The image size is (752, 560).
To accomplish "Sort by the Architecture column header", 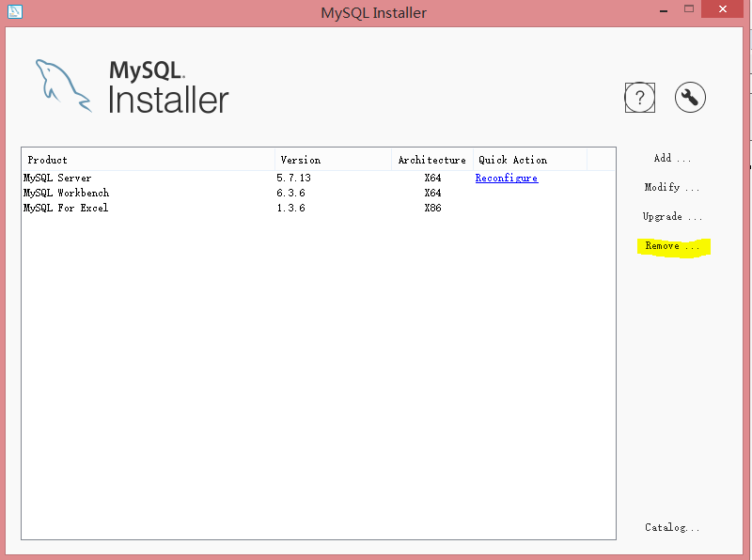I will click(432, 160).
